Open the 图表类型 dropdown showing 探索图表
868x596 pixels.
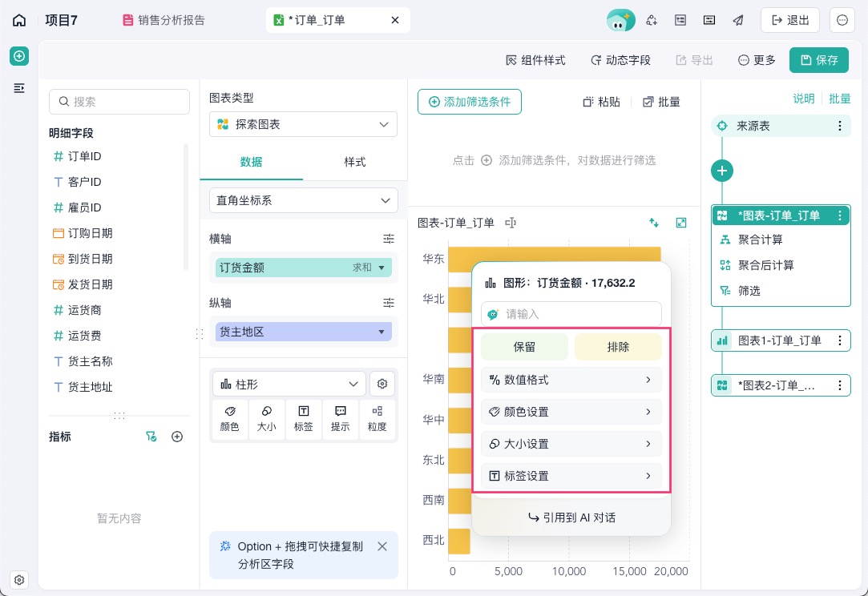click(x=303, y=124)
